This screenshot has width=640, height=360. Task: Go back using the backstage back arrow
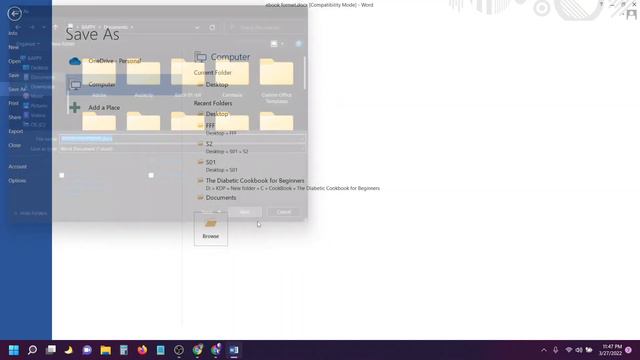point(15,14)
